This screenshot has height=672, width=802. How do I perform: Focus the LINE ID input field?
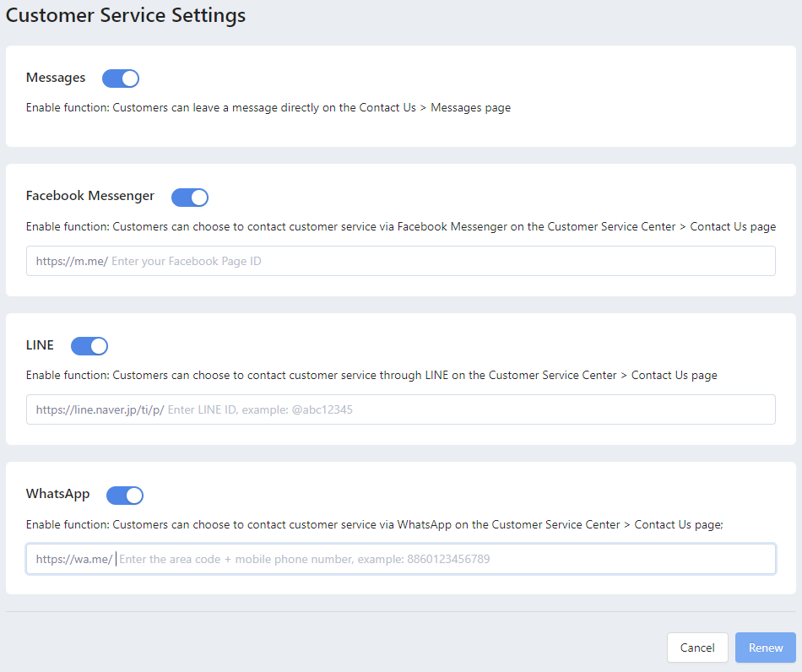tap(401, 409)
